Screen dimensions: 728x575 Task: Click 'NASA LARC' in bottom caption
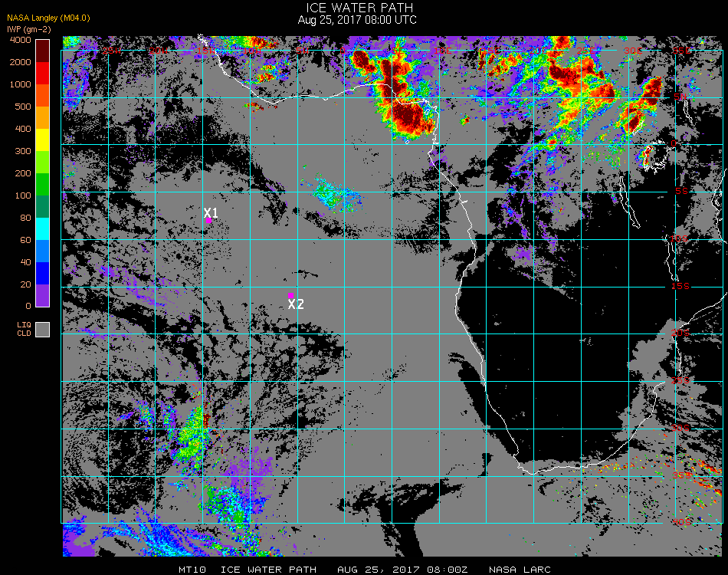pyautogui.click(x=520, y=570)
